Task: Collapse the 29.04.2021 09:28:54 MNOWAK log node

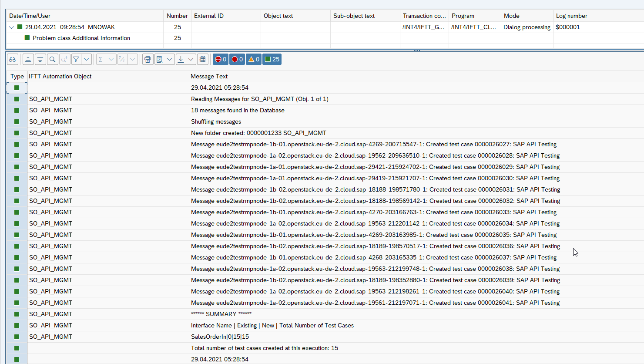Action: point(12,27)
